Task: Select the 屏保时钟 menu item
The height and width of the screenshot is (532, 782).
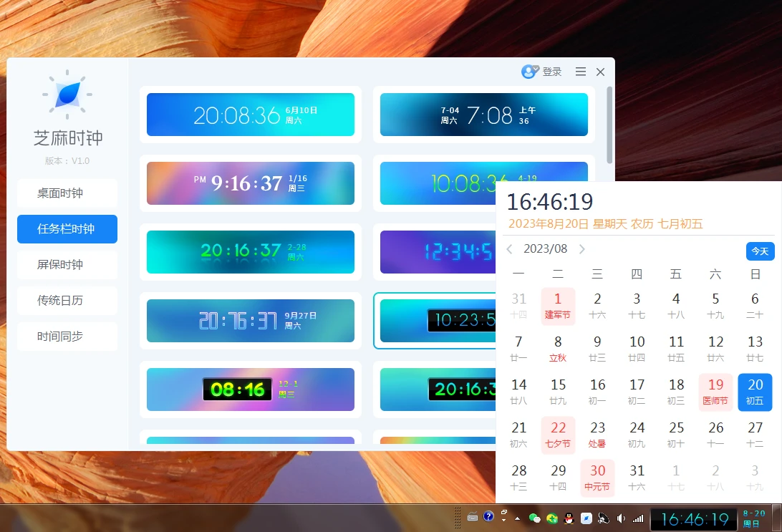Action: click(x=67, y=265)
